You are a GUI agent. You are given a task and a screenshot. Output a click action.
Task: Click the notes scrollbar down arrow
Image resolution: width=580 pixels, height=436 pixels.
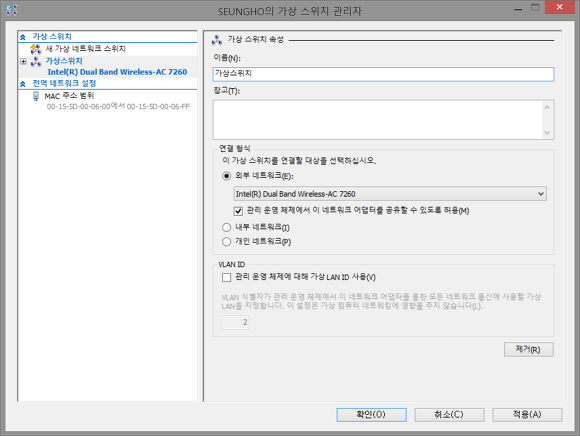pyautogui.click(x=547, y=132)
